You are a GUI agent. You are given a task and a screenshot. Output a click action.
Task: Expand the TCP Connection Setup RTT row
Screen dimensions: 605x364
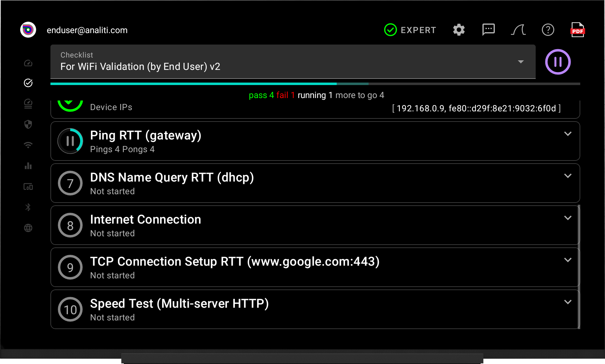[568, 260]
